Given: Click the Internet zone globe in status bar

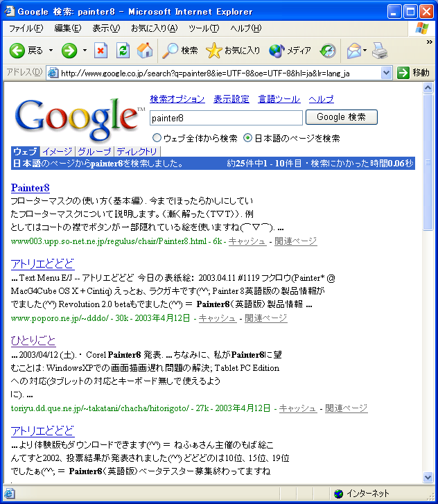Looking at the screenshot, I should [338, 494].
